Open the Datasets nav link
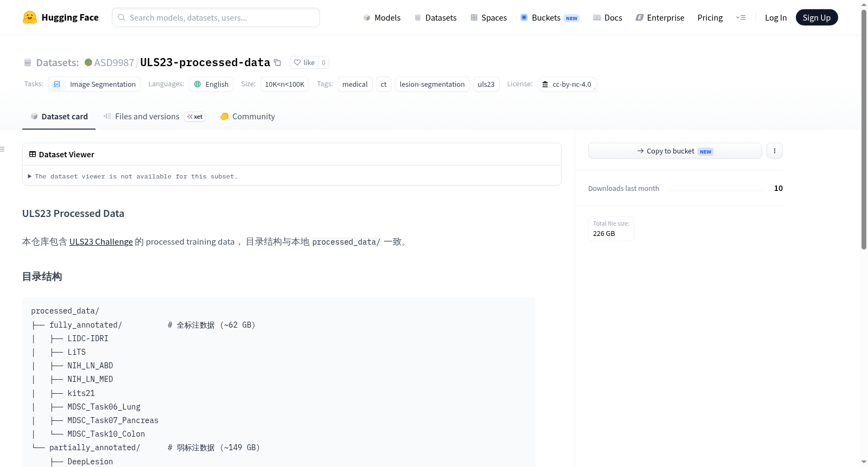The width and height of the screenshot is (868, 467). click(436, 17)
